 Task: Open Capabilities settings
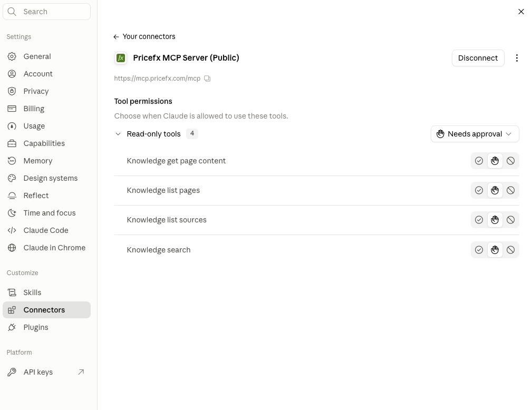[x=47, y=143]
